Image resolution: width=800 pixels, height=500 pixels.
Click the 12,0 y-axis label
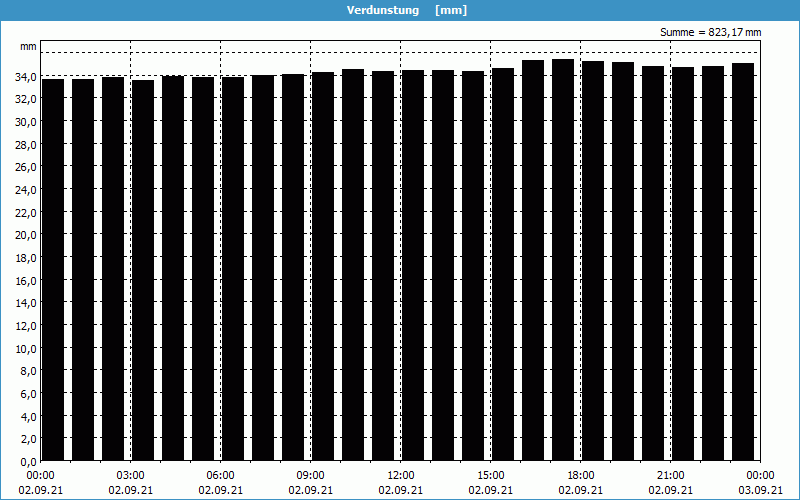tap(26, 326)
